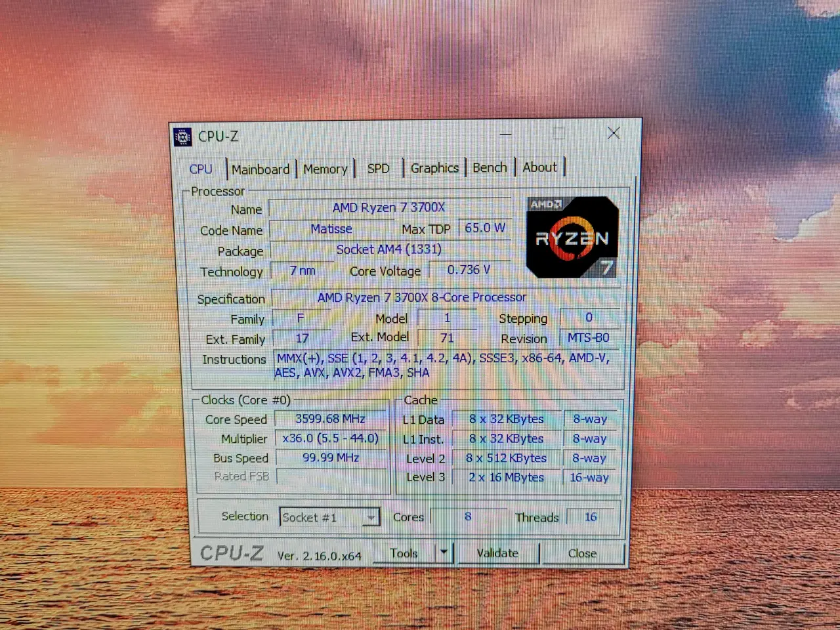Go to the Bench tab
840x630 pixels.
click(490, 167)
